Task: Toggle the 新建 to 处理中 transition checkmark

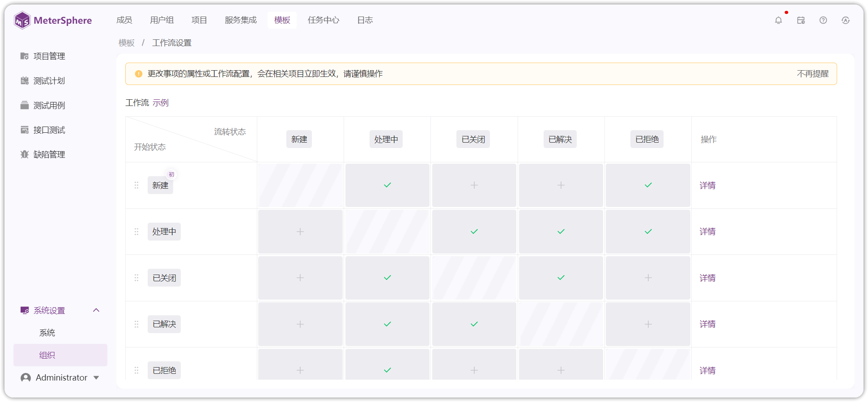Action: click(387, 185)
